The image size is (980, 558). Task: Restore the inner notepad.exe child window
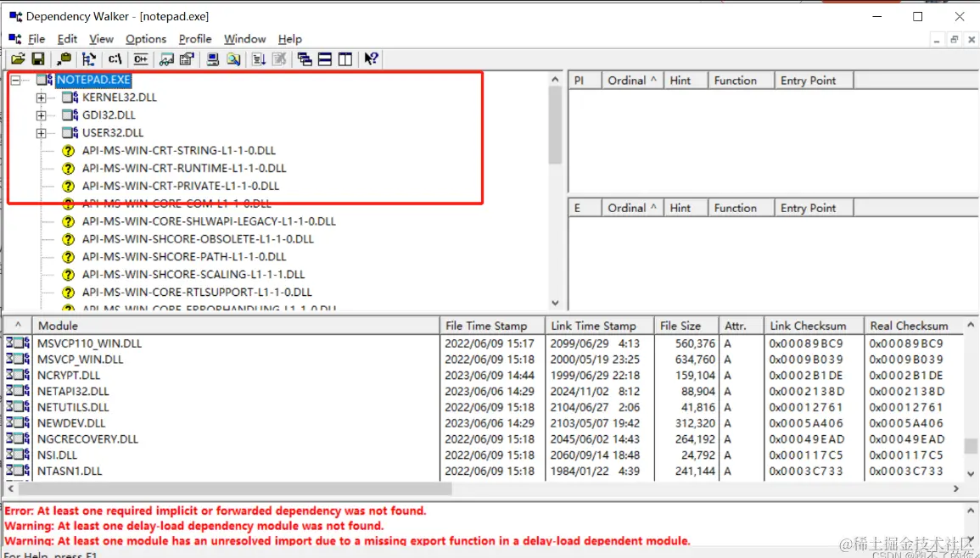(x=954, y=39)
